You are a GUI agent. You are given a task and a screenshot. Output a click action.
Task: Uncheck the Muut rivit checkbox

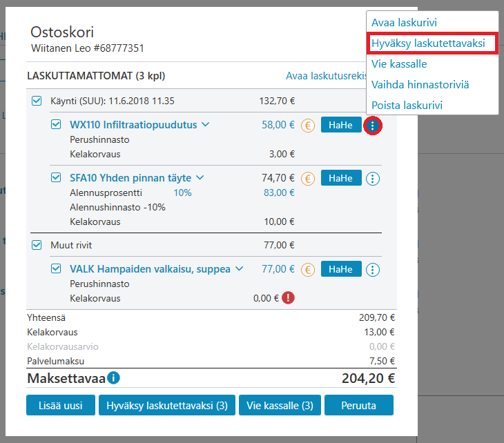[x=37, y=245]
